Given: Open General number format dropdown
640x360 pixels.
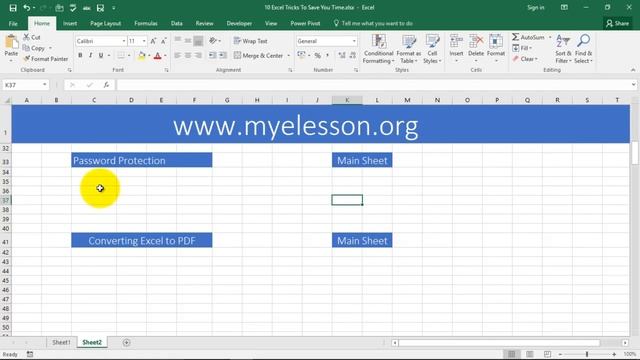Looking at the screenshot, I should [x=354, y=41].
